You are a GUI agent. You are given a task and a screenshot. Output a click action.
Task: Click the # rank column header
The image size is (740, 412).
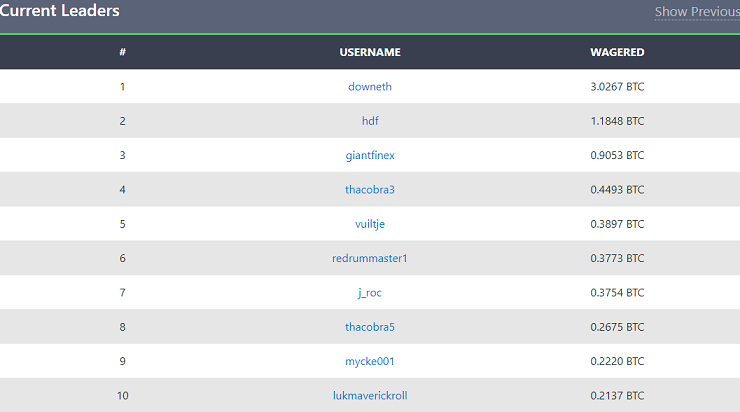point(122,52)
